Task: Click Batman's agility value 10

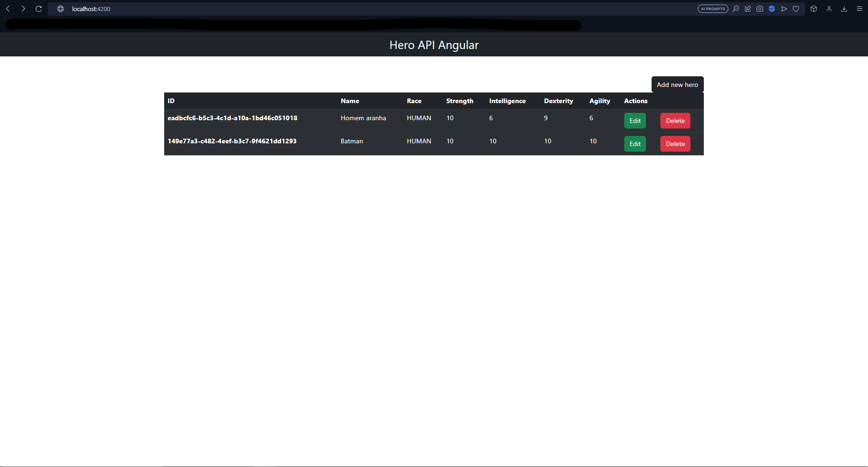Action: click(593, 141)
